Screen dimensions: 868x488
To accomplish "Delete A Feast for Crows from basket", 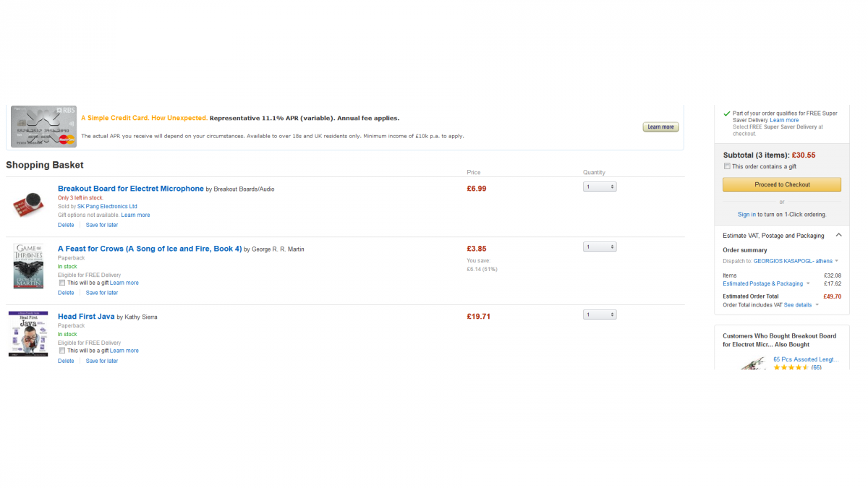I will pyautogui.click(x=66, y=293).
